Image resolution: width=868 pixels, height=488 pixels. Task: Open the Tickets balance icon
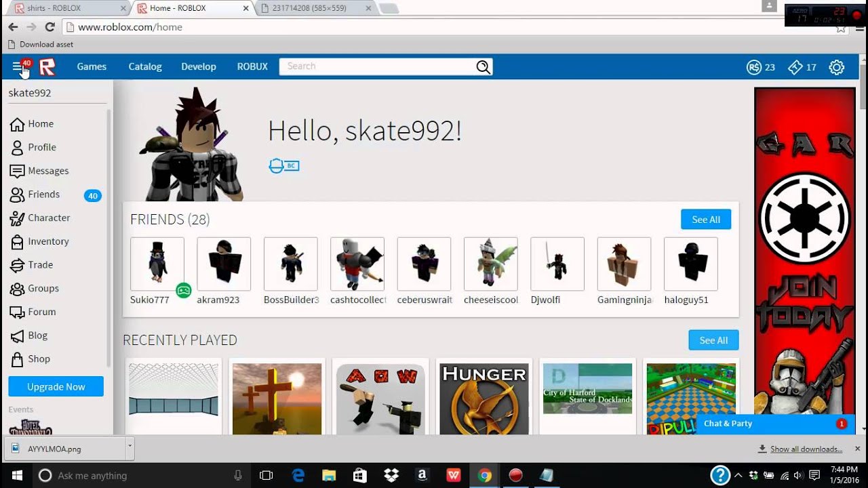(795, 67)
